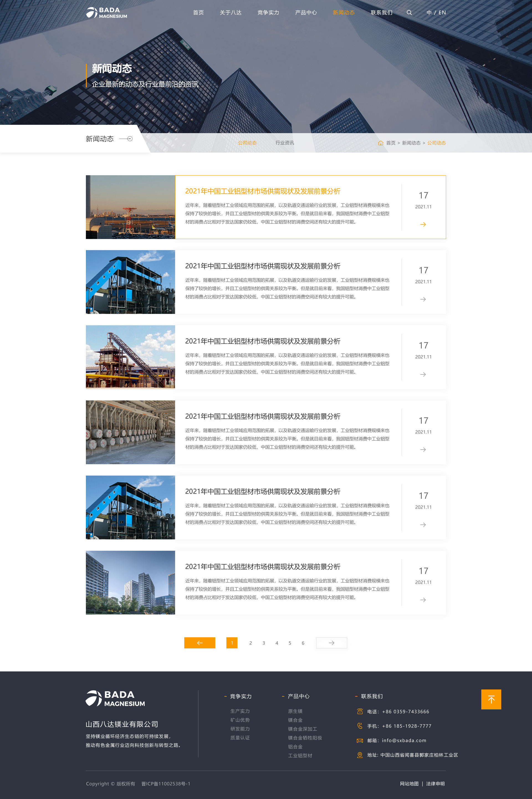Image resolution: width=532 pixels, height=799 pixels.
Task: Open 产品中心 in the top navigation
Action: [306, 12]
